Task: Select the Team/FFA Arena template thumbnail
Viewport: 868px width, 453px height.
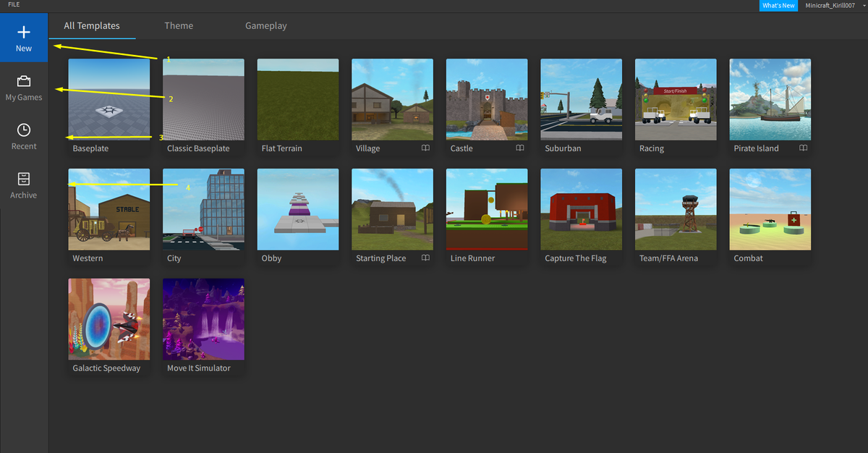Action: click(676, 209)
